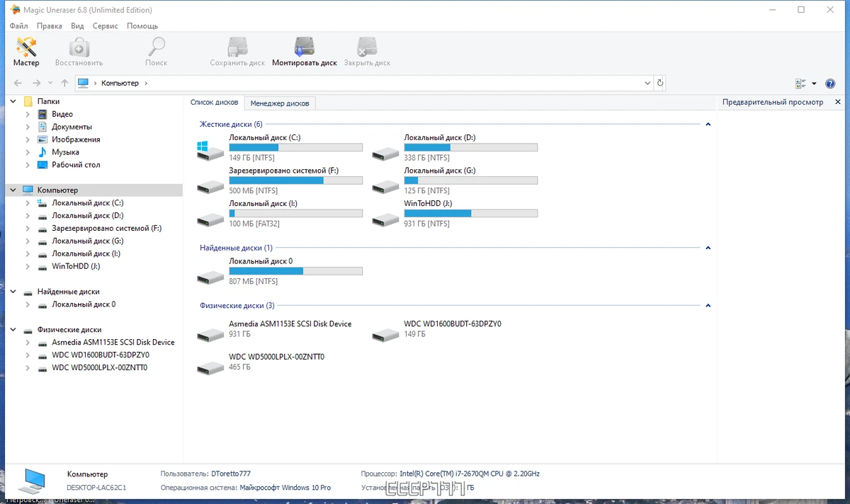Viewport: 850px width, 504px height.
Task: Select Локальный диск 0 in tree
Action: 84,304
